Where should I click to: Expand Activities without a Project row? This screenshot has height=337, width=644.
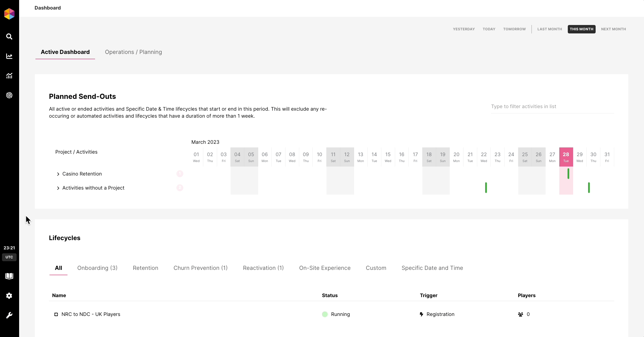(58, 188)
